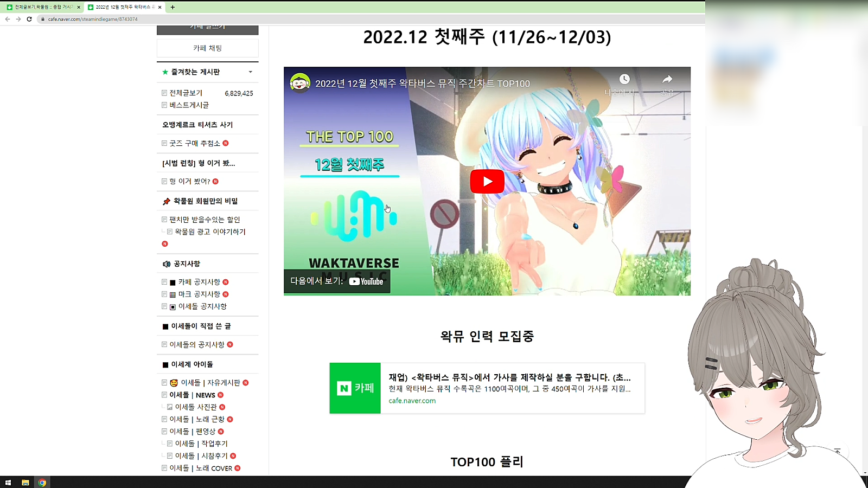Open the '마크 공지사항' board
868x488 pixels.
(x=199, y=294)
